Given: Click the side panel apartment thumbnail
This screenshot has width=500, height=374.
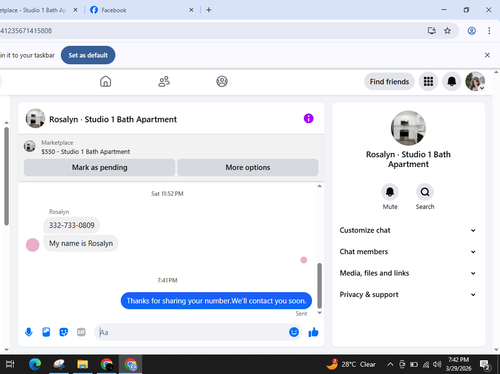Looking at the screenshot, I should point(408,128).
